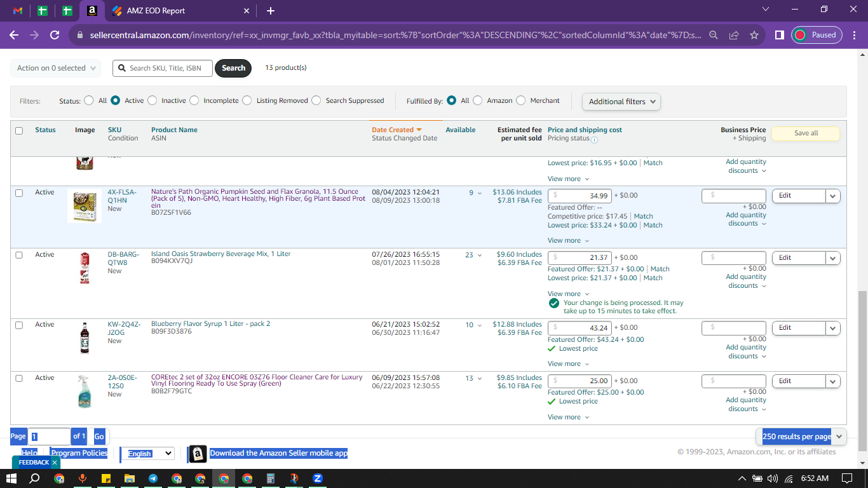
Task: Check the Island Oasis Strawberry row checkbox
Action: coord(19,255)
